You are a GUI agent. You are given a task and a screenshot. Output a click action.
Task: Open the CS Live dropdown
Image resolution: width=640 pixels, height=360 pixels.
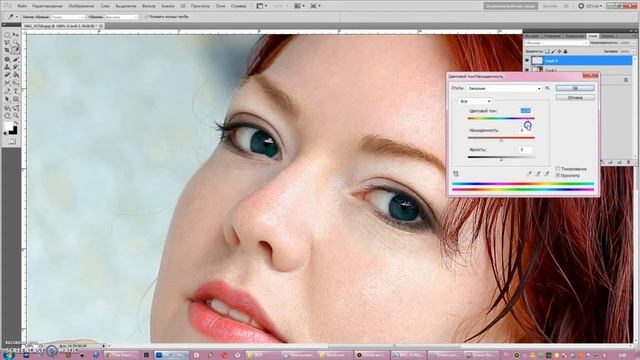tap(591, 6)
